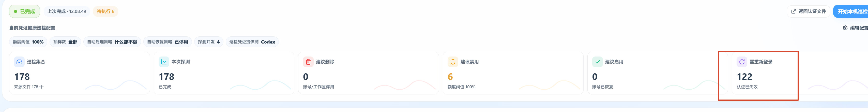The width and height of the screenshot is (868, 112).
Task: Click the external link icon beside 返回认证文件
Action: [794, 11]
